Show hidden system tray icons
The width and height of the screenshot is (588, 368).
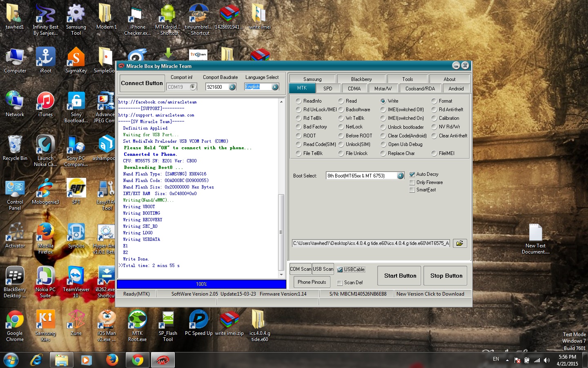[x=507, y=360]
